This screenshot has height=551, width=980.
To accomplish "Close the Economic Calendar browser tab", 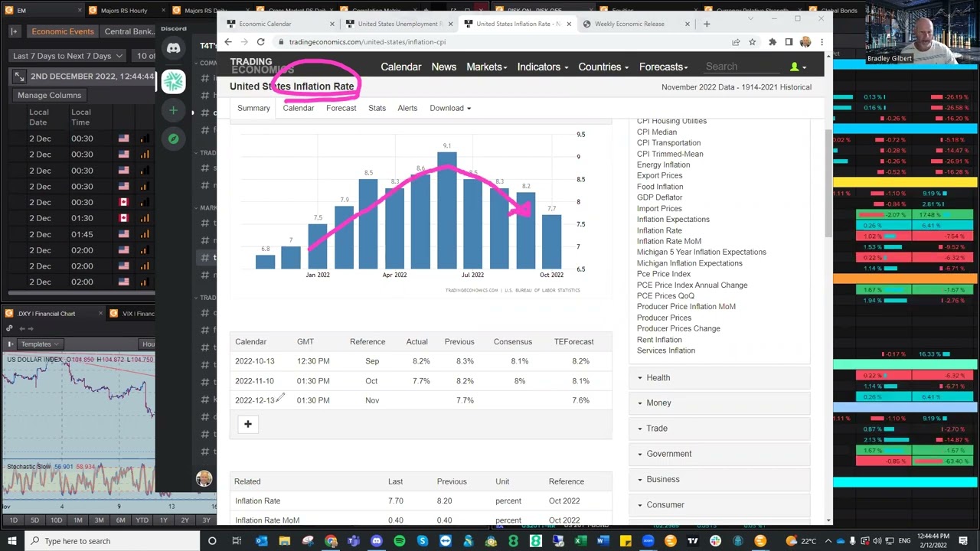I will pyautogui.click(x=332, y=24).
